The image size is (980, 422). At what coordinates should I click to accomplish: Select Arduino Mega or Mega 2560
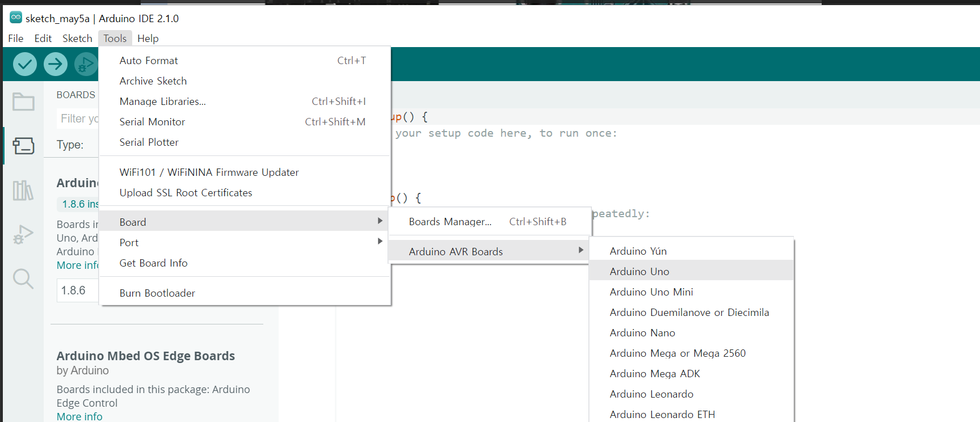click(691, 353)
